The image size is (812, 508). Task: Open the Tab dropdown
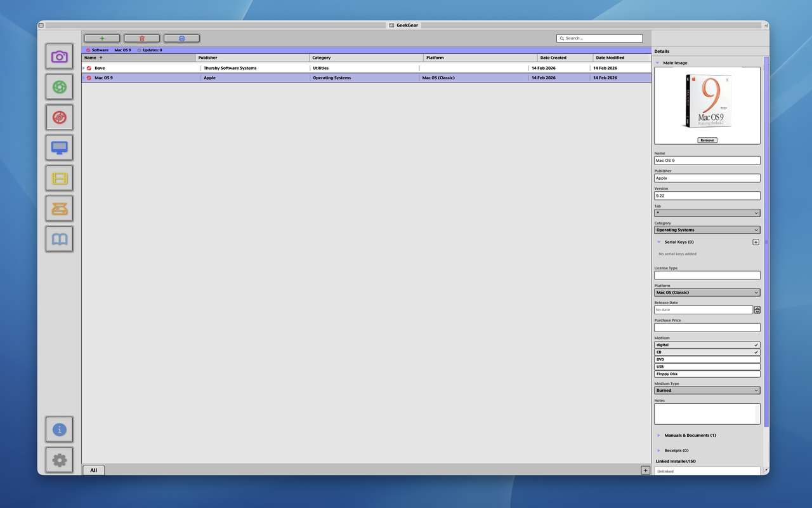click(x=707, y=213)
